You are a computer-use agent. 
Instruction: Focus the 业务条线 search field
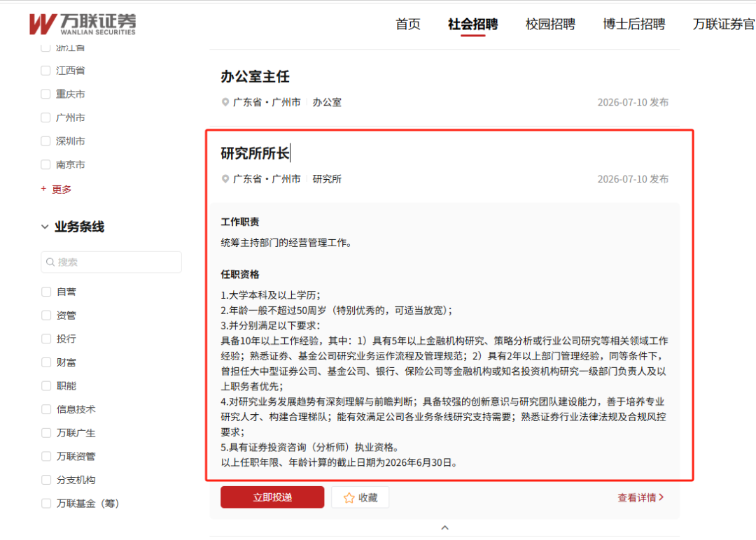(111, 262)
